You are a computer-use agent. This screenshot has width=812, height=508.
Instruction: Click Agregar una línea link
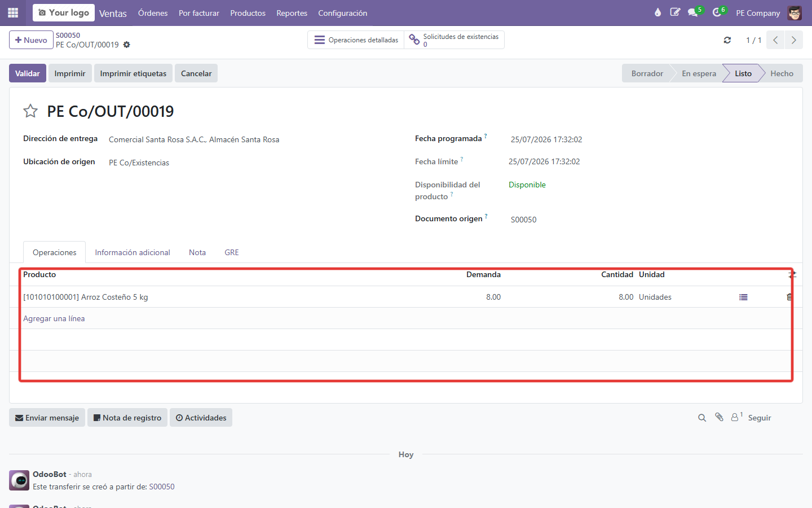coord(54,318)
